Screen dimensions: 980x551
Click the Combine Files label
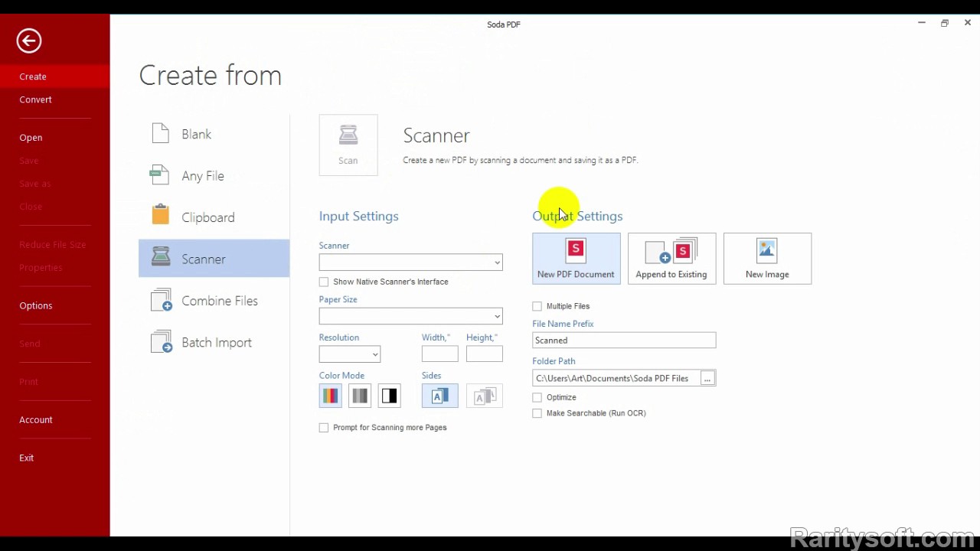pyautogui.click(x=220, y=301)
